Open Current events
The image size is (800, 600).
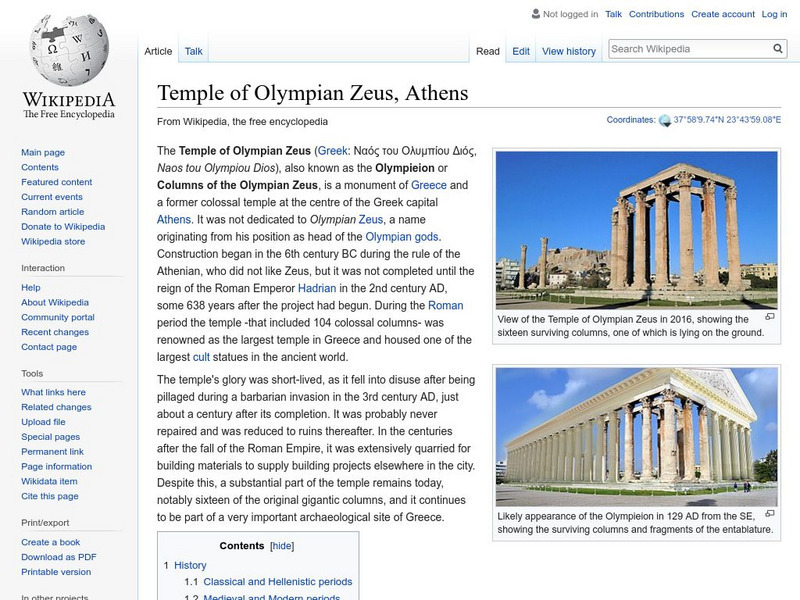point(52,197)
